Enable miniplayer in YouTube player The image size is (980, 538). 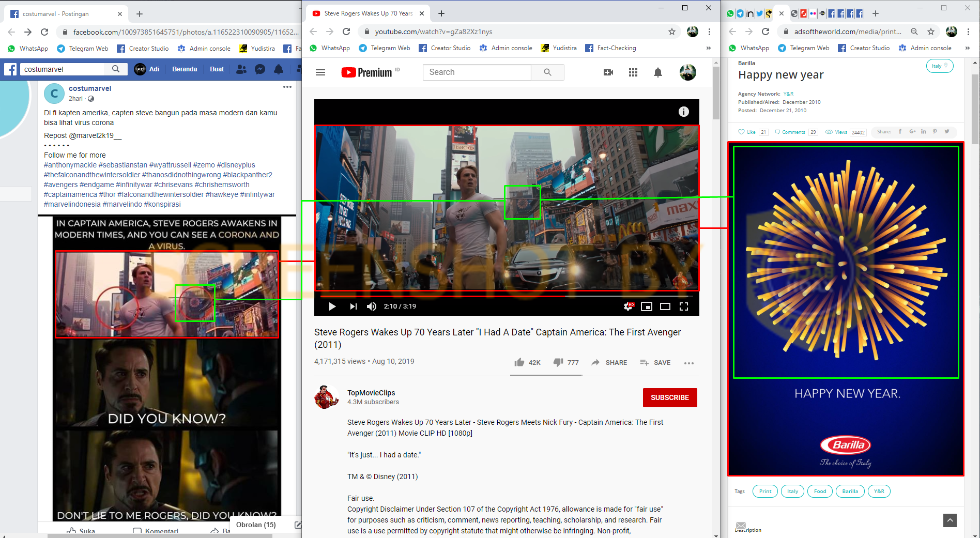[647, 306]
